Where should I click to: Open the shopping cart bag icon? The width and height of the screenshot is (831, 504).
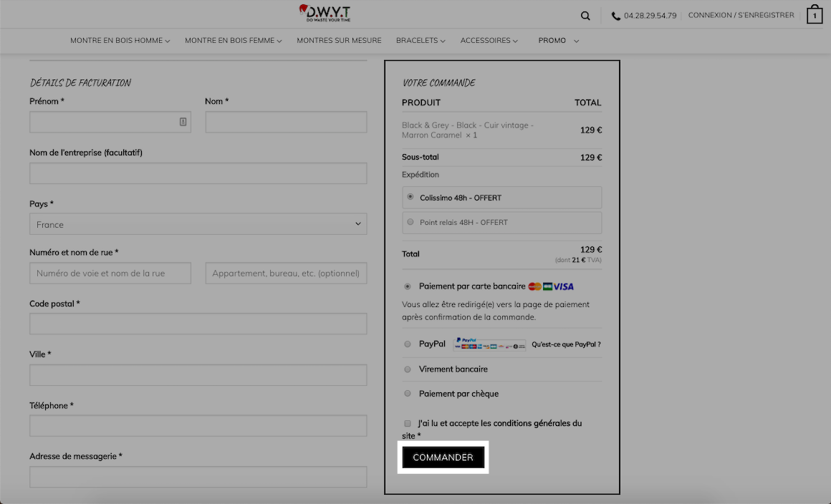(x=815, y=15)
